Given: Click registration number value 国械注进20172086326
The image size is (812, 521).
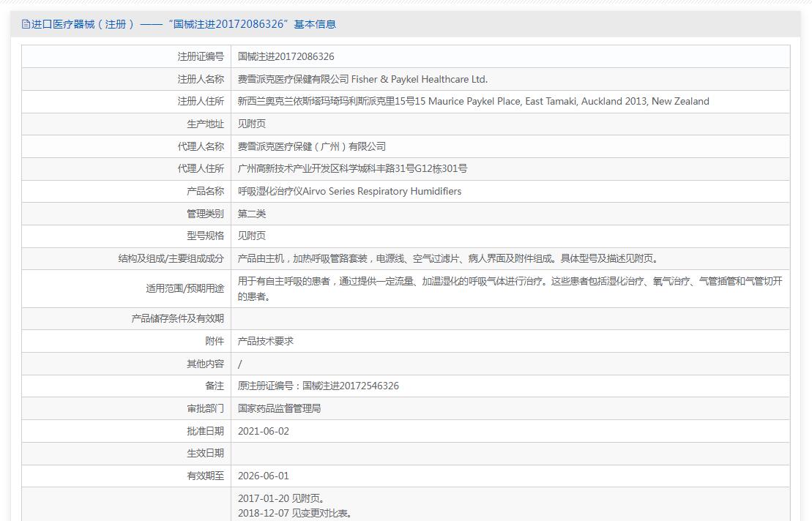Looking at the screenshot, I should coord(286,56).
